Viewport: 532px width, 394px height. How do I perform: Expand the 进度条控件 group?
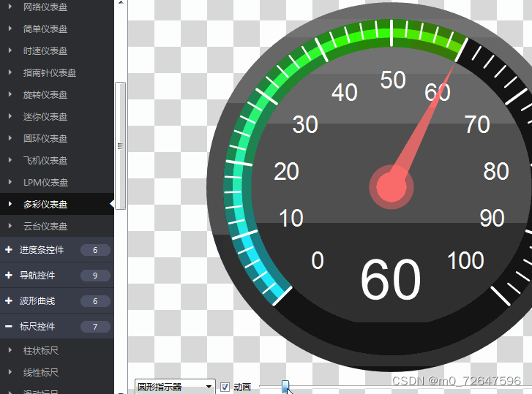click(x=57, y=250)
